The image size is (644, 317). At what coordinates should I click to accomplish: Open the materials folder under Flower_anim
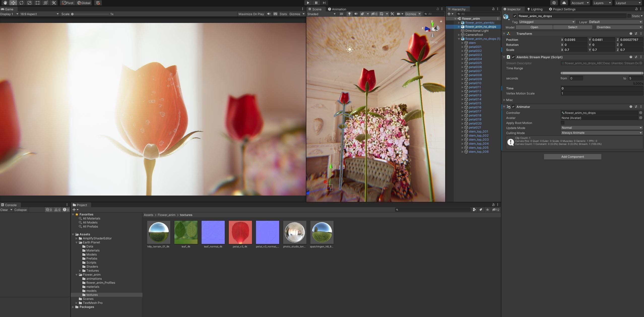click(92, 287)
